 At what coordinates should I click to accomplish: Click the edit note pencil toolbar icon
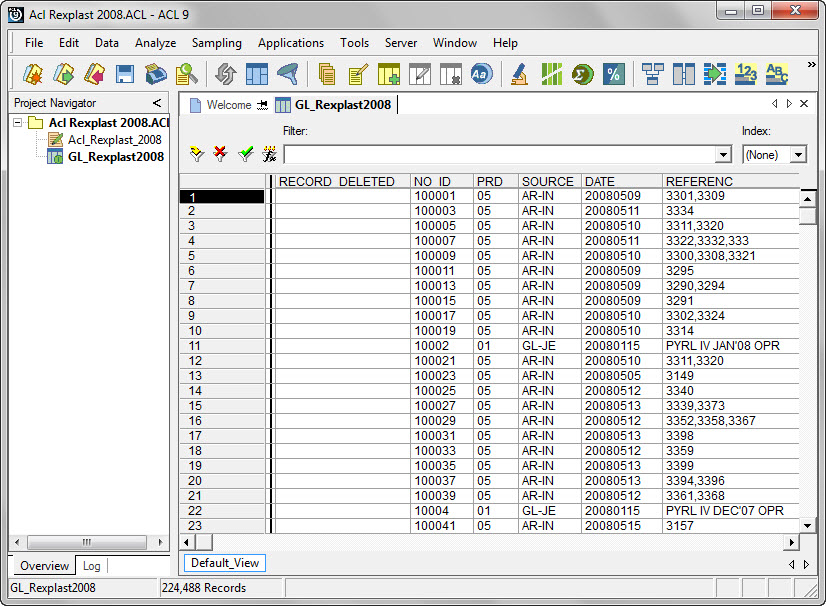358,74
